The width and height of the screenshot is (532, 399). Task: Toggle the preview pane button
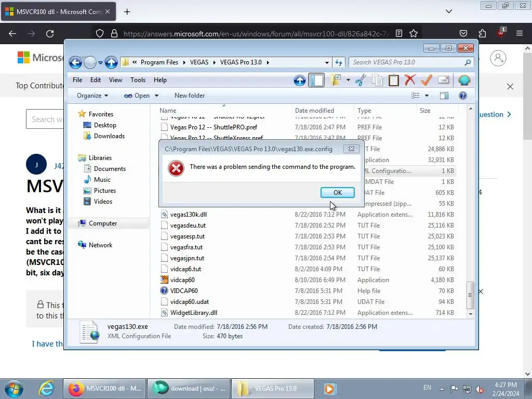444,96
